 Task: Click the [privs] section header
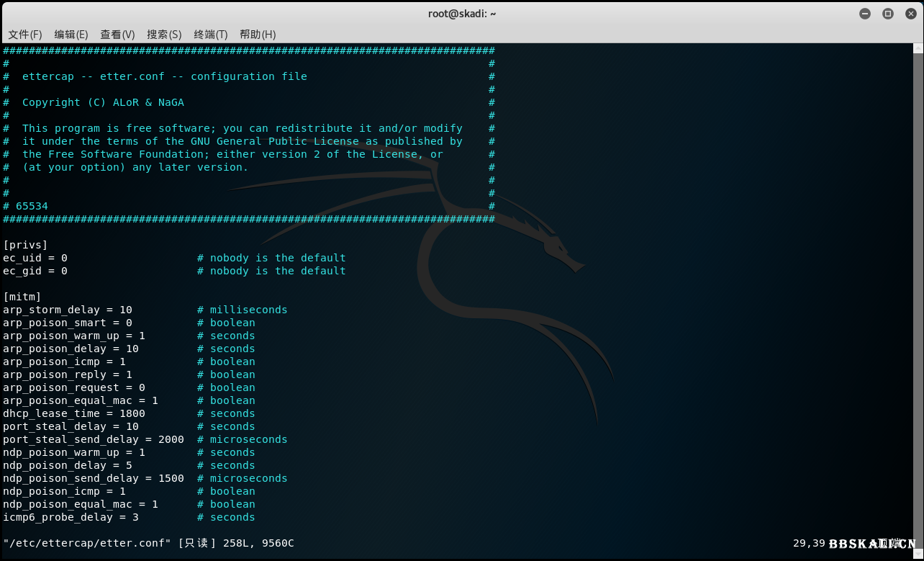point(25,245)
